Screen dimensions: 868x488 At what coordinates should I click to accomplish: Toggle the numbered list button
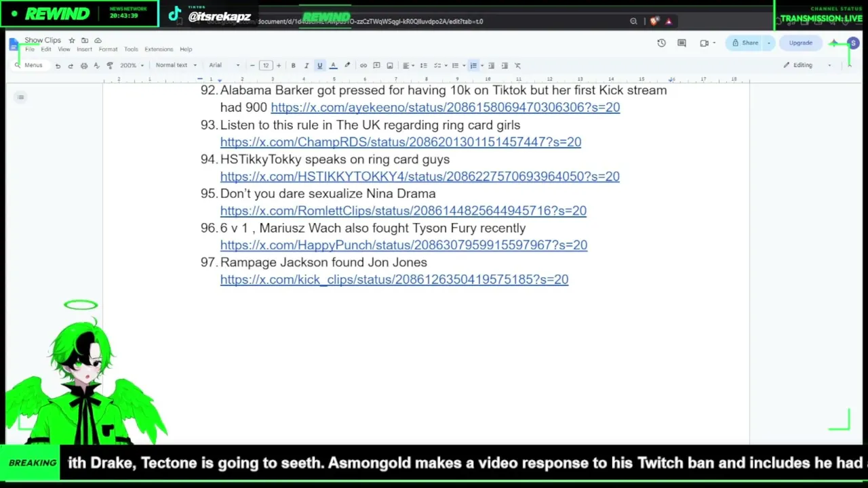point(473,66)
